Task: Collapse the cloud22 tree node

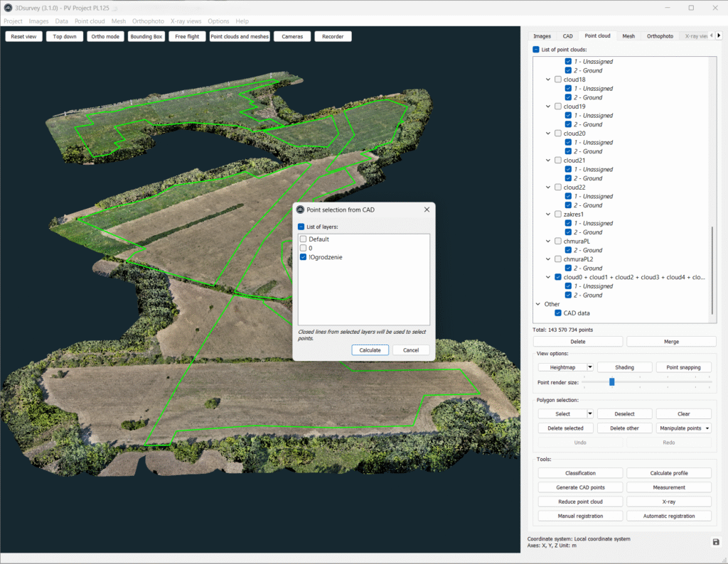Action: click(548, 188)
